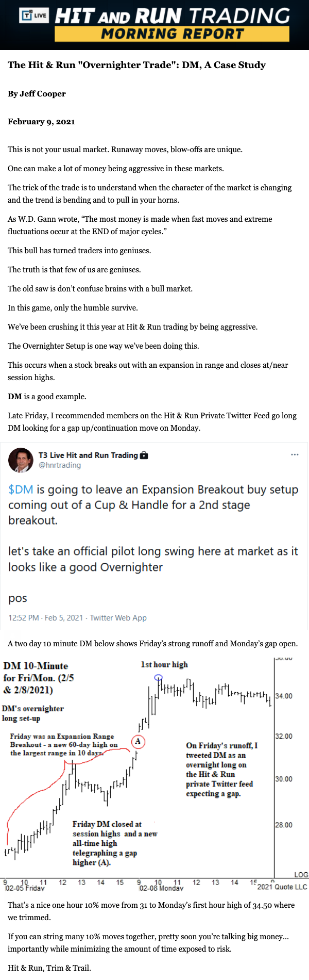Image resolution: width=309 pixels, height=980 pixels.
Task: Click the tweet author's profile avatar
Action: click(21, 460)
